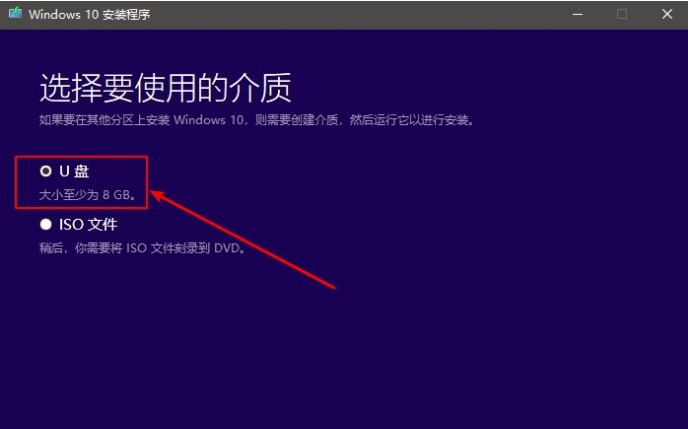The width and height of the screenshot is (688, 429).
Task: Choose the "ISO 文件" option by its label text
Action: (88, 225)
